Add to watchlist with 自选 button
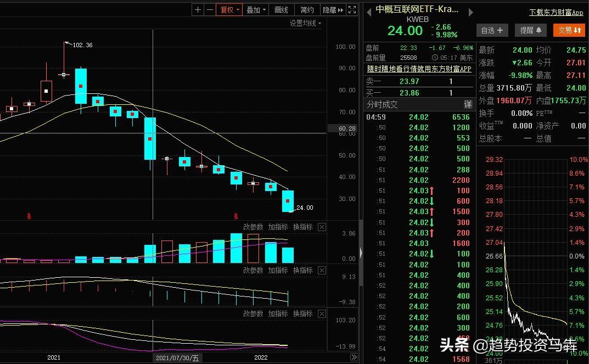 (492, 30)
